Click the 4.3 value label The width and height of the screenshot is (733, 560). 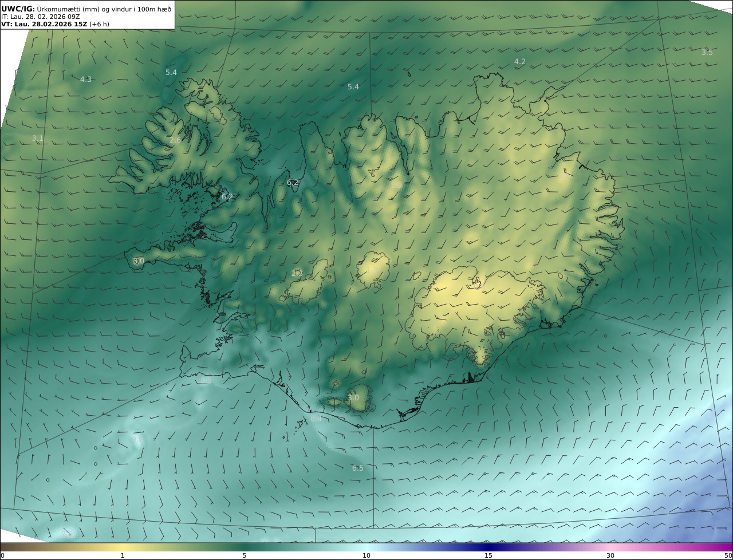pyautogui.click(x=86, y=80)
